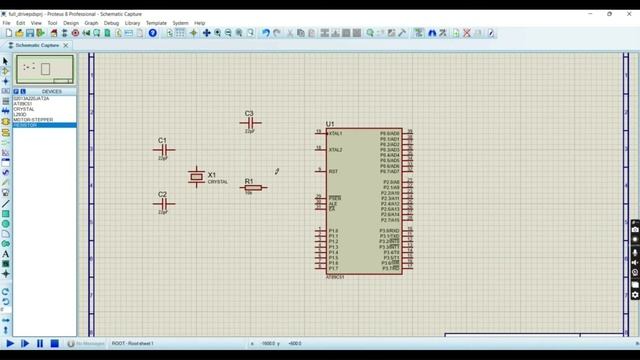Screen dimensions: 640x360
Task: Select the 2D Graphics Box tool
Action: coord(5,214)
